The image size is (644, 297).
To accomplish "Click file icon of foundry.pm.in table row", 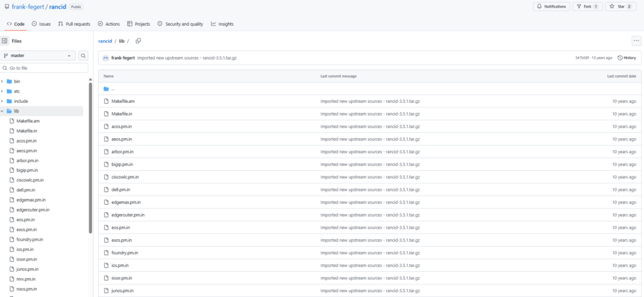I will coord(106,252).
